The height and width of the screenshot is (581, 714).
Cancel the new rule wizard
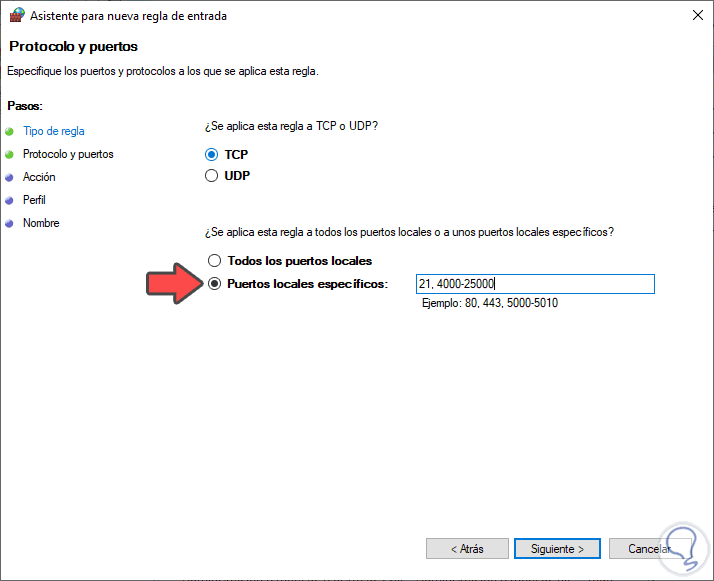[x=646, y=549]
